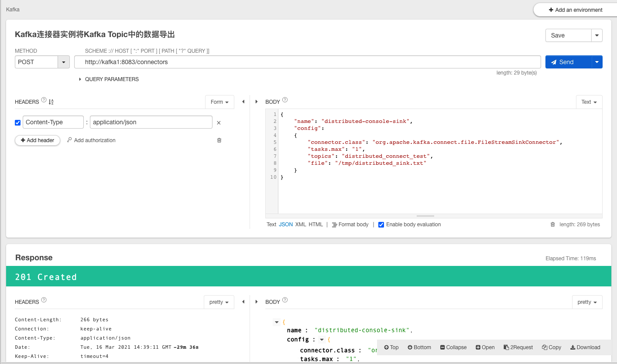617x364 pixels.
Task: Collapse request headers pane left arrow
Action: [x=243, y=102]
